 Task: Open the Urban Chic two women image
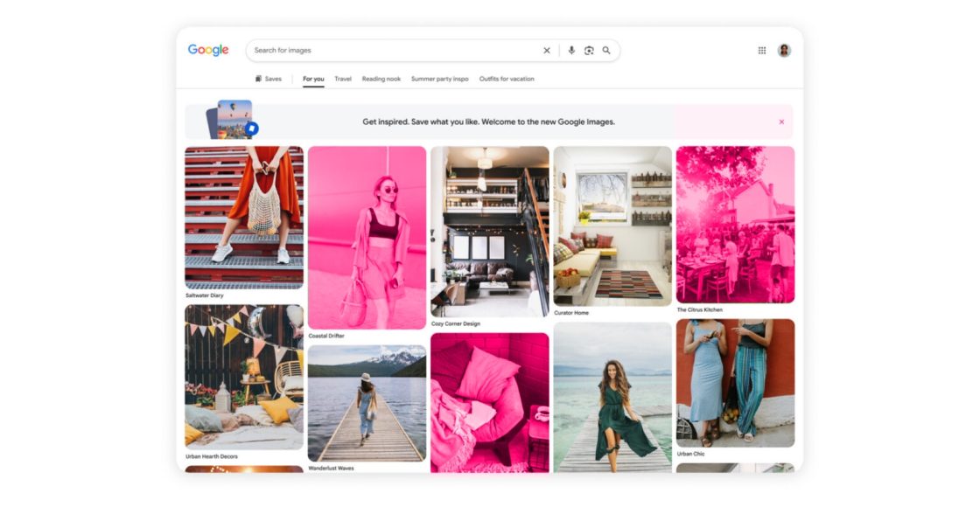(736, 384)
